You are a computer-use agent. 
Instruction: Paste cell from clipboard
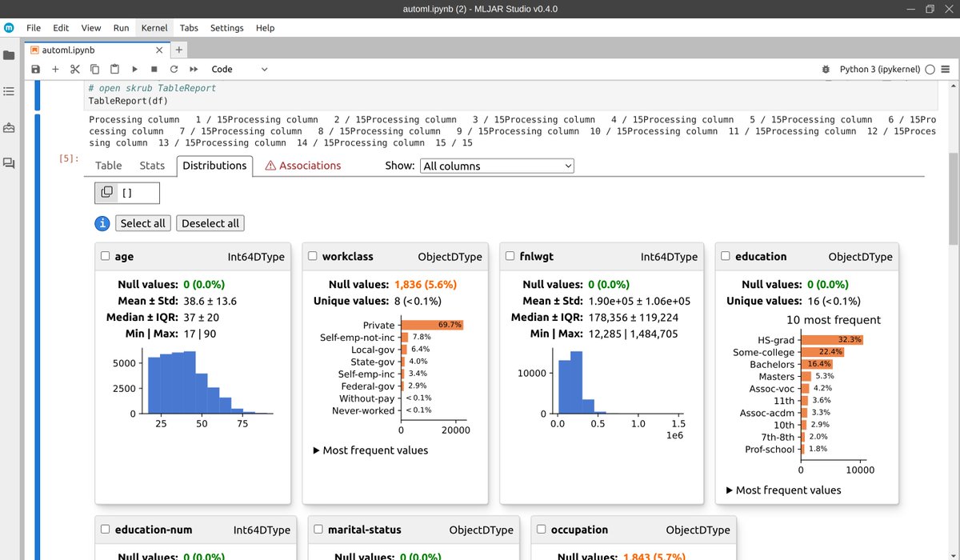click(x=113, y=69)
